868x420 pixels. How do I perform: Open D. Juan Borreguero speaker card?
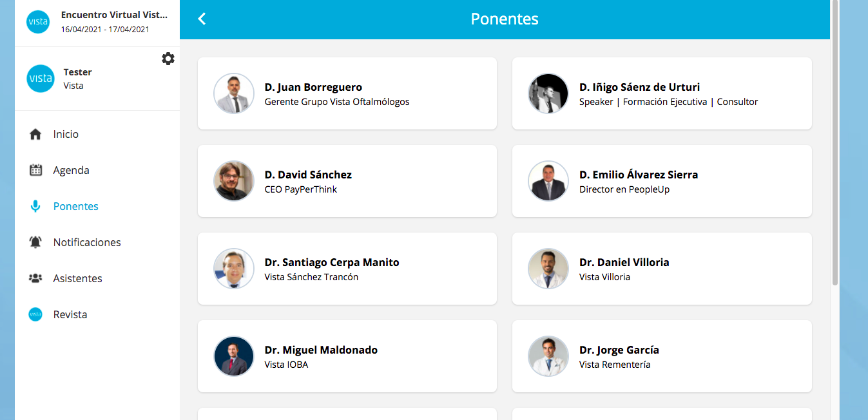point(347,93)
